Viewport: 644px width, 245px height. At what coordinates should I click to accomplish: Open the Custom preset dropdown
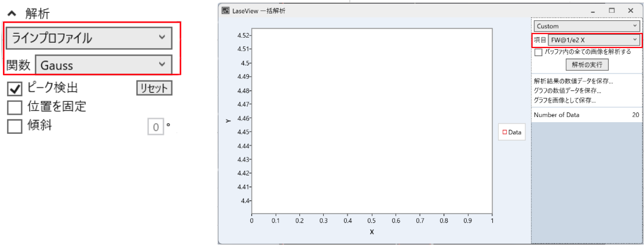tap(586, 26)
